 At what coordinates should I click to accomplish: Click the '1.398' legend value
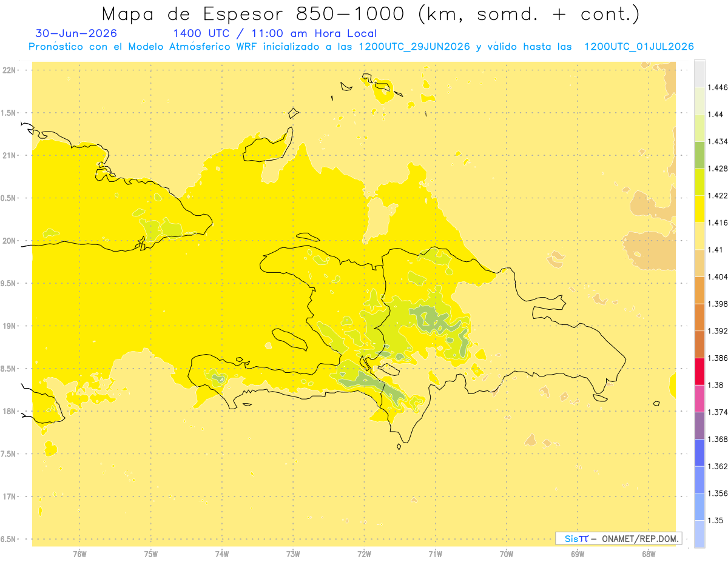[718, 304]
